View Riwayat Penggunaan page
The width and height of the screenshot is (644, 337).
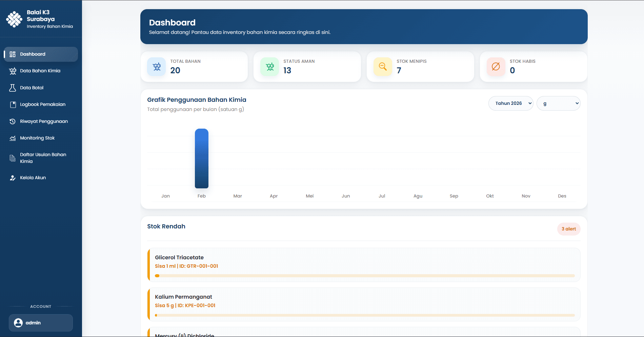tap(41, 121)
